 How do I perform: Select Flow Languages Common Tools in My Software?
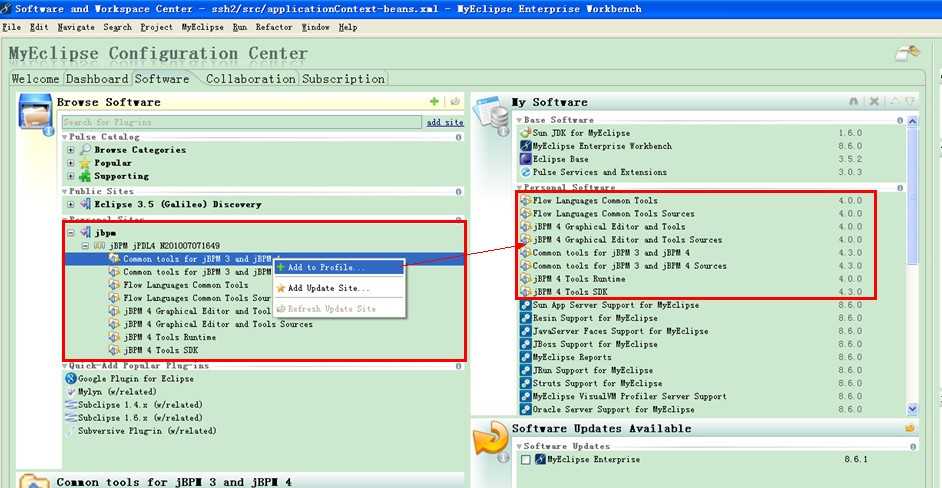pos(595,200)
